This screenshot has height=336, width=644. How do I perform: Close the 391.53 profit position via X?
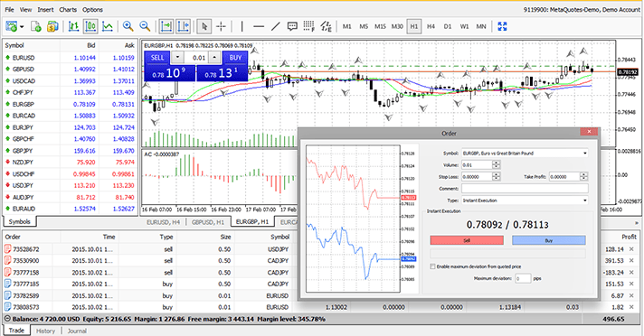[x=631, y=260]
